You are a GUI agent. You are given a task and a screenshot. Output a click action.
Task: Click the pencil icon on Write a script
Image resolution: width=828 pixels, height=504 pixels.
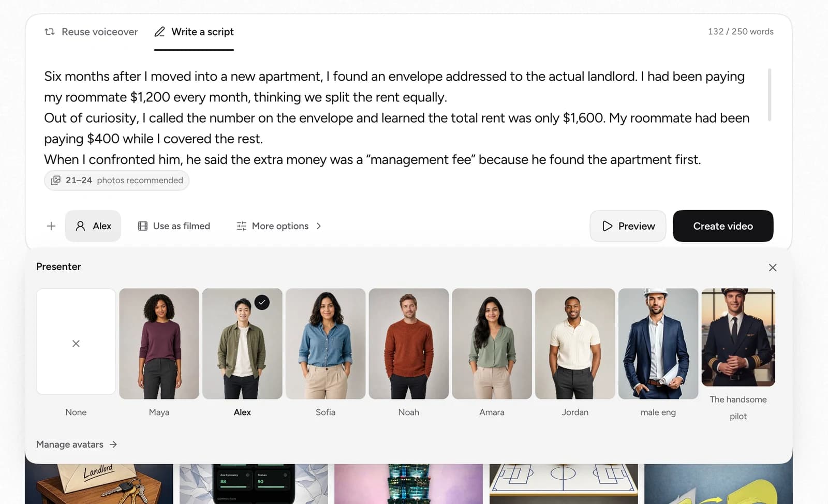pyautogui.click(x=160, y=32)
